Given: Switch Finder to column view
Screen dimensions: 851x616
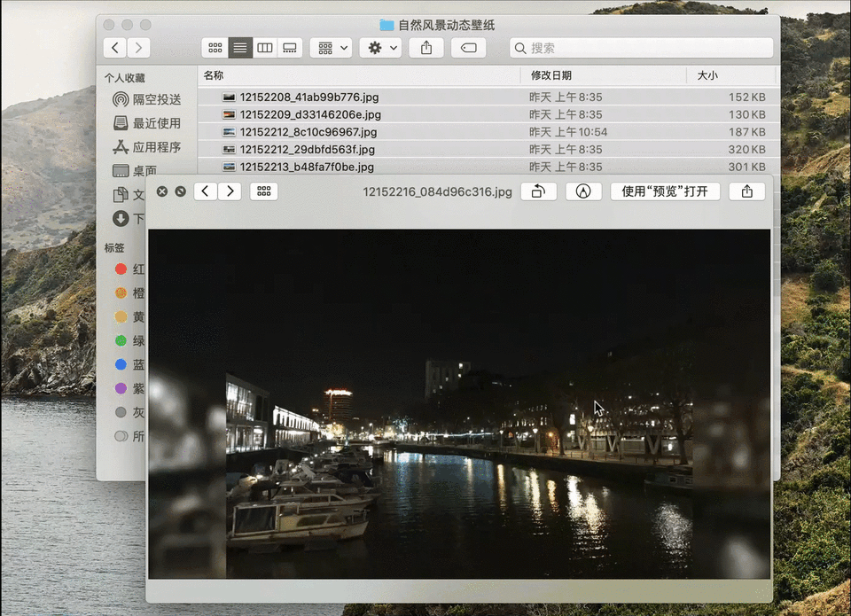Looking at the screenshot, I should click(265, 48).
